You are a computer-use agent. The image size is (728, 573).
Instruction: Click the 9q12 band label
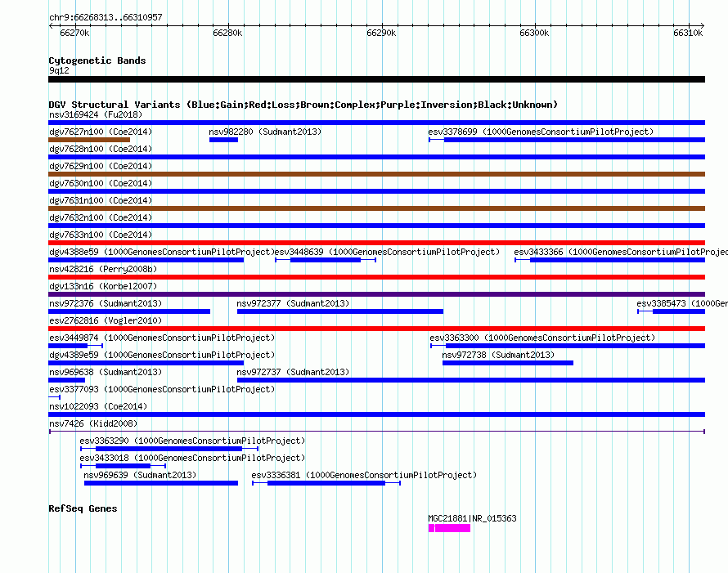[x=59, y=70]
